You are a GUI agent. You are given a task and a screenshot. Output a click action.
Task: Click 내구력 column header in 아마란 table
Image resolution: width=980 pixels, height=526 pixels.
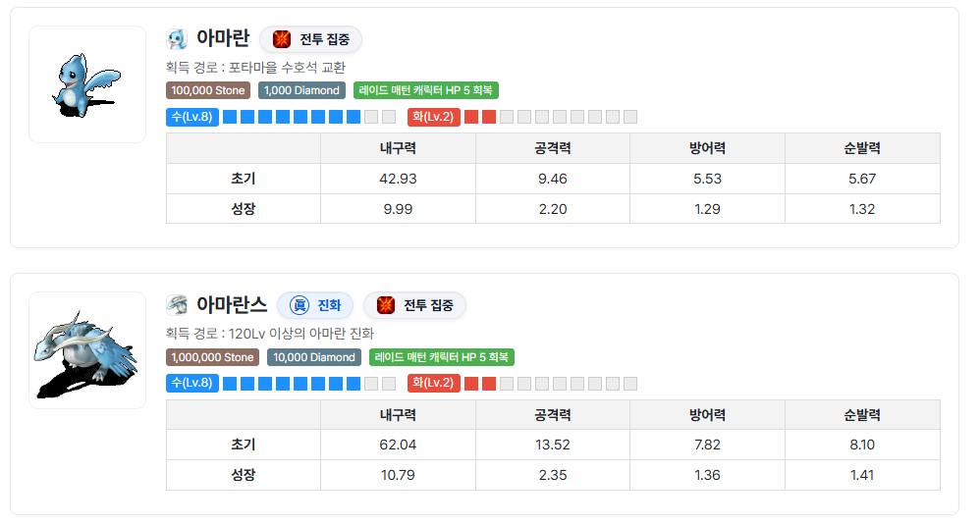tap(398, 148)
